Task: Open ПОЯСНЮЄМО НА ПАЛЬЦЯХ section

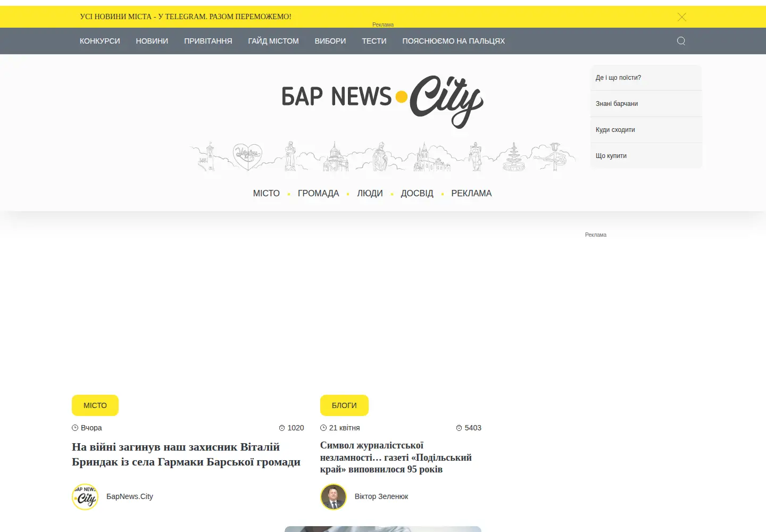Action: click(454, 41)
